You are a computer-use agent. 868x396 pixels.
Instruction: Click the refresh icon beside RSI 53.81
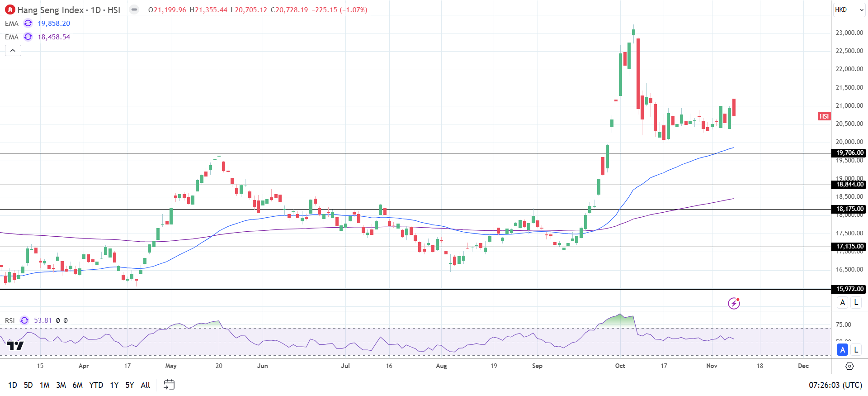pos(24,320)
